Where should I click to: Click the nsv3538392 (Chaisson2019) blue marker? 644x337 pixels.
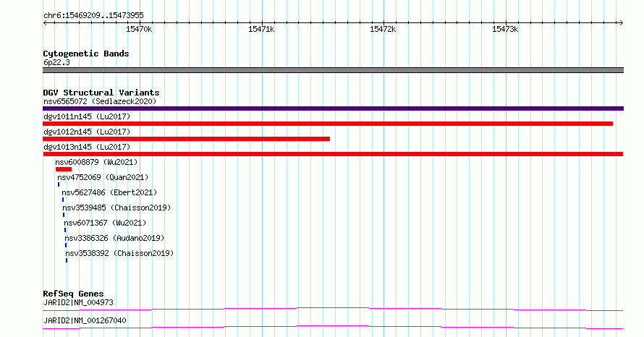pos(67,260)
